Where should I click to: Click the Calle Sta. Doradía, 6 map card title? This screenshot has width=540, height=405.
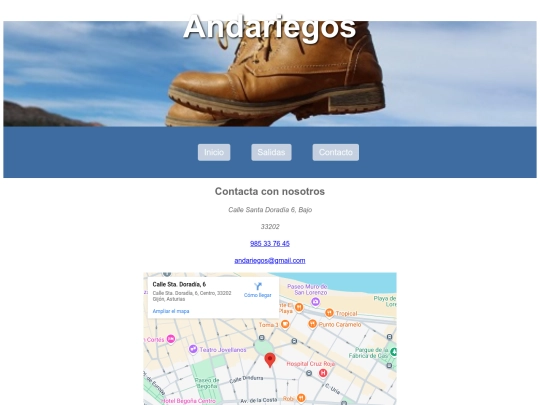179,284
